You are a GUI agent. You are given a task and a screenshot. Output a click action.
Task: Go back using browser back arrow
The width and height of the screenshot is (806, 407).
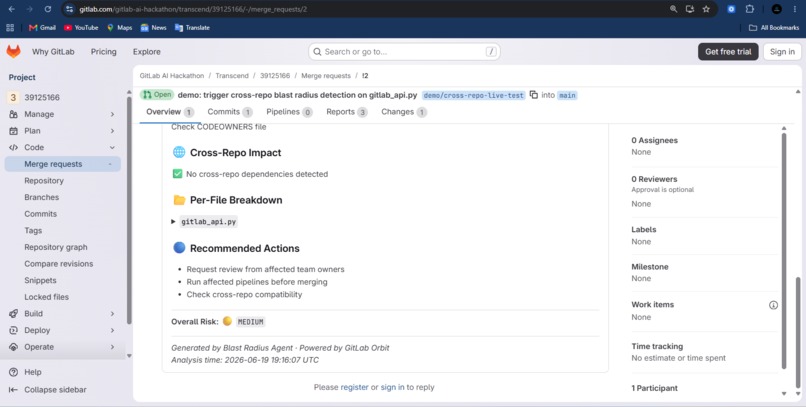[11, 9]
